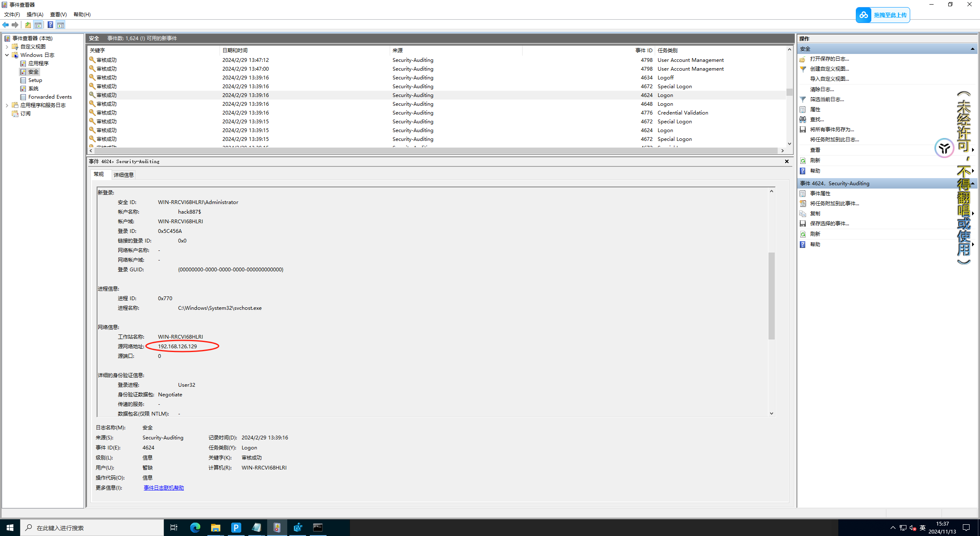
Task: Select 安全 log in the tree
Action: [33, 72]
